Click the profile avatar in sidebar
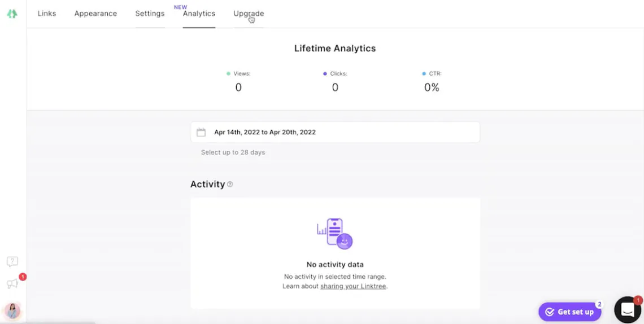This screenshot has width=644, height=324. point(13,311)
